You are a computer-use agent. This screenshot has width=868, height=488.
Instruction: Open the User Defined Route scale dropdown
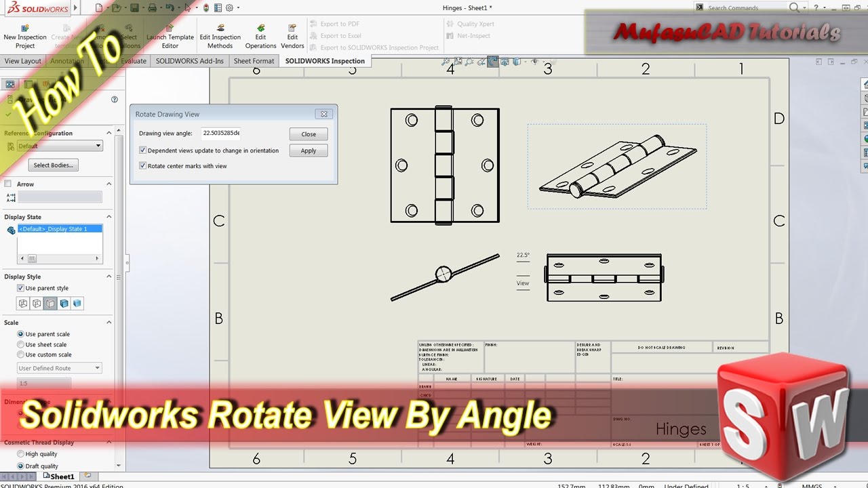tap(60, 368)
